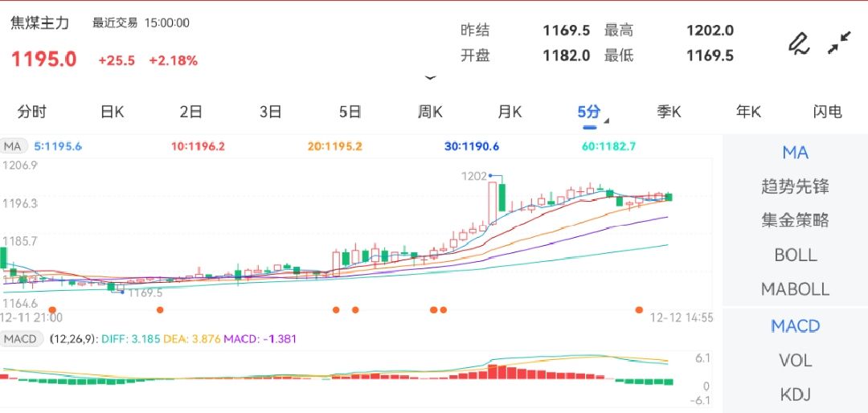Screen dimensions: 868x413
Task: Select MABOLL indicator
Action: [x=796, y=289]
